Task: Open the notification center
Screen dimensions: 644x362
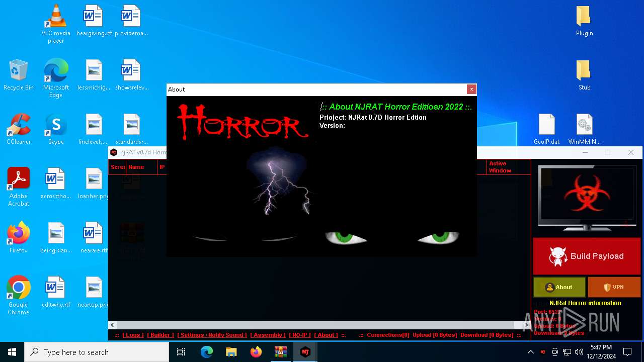Action: pos(627,352)
